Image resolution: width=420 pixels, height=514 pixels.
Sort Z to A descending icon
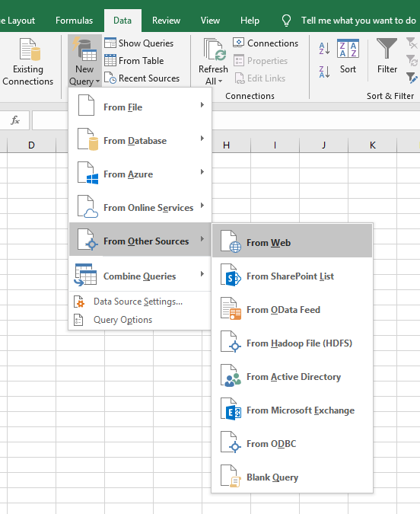(324, 72)
